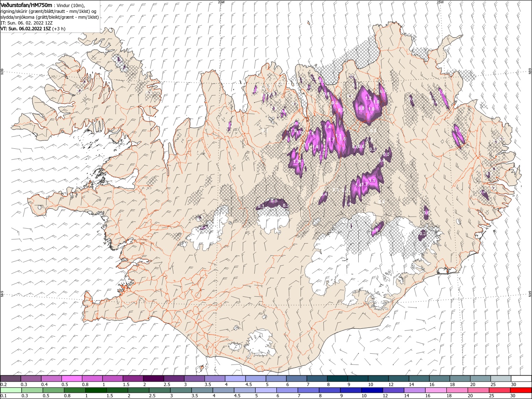This screenshot has width=532, height=399.
Task: Click the Veðurstofan/HM750m title text
Action: pos(26,5)
